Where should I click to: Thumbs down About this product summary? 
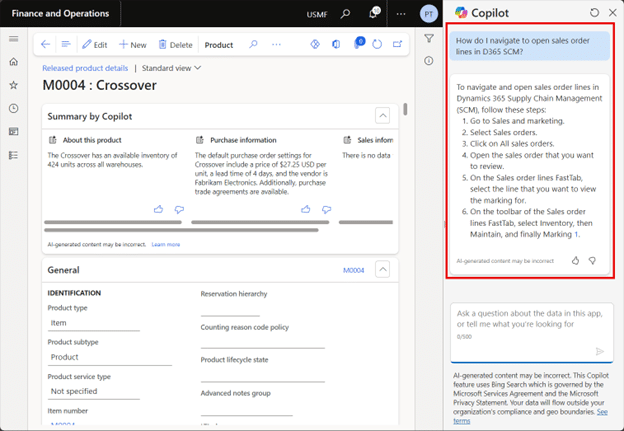point(179,209)
